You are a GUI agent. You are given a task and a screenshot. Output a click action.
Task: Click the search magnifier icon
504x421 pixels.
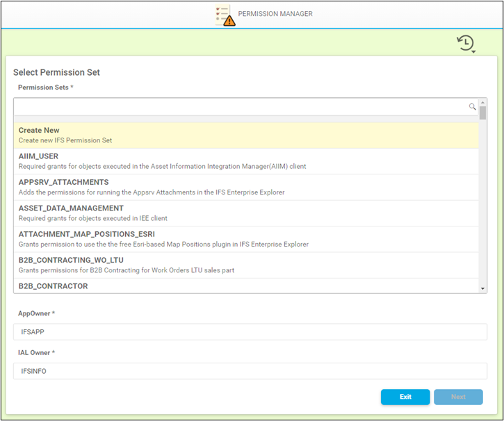[x=473, y=107]
